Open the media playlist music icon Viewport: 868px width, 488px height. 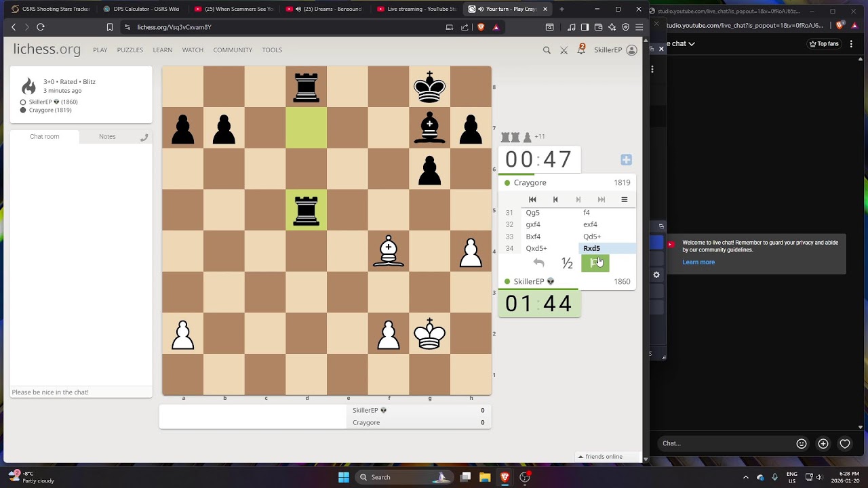coord(572,27)
